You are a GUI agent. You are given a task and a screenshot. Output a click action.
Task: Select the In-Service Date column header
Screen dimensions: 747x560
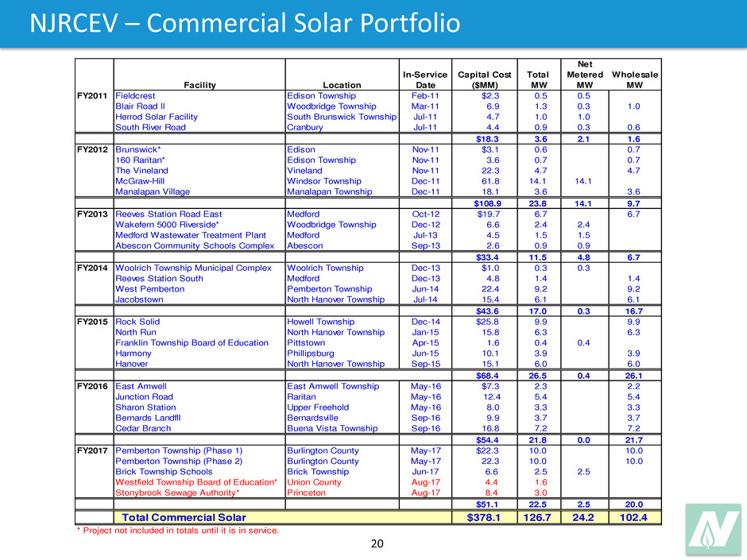tap(425, 80)
